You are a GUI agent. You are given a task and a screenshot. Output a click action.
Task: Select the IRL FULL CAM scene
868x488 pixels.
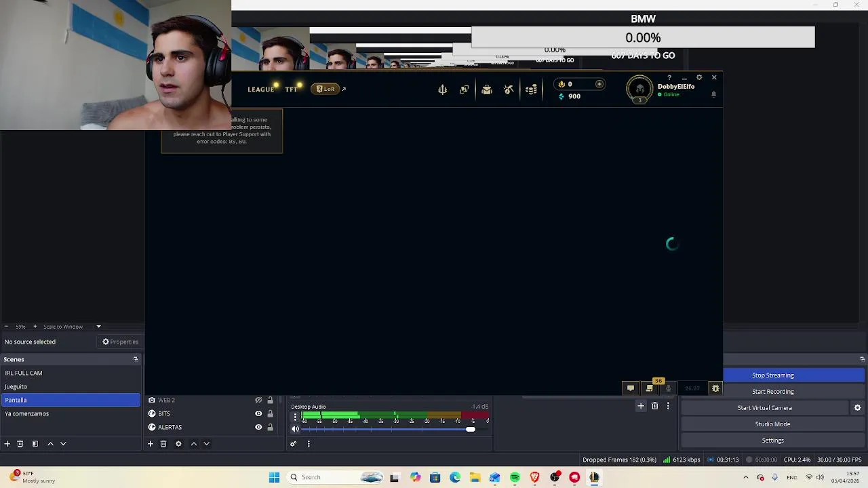(x=71, y=373)
